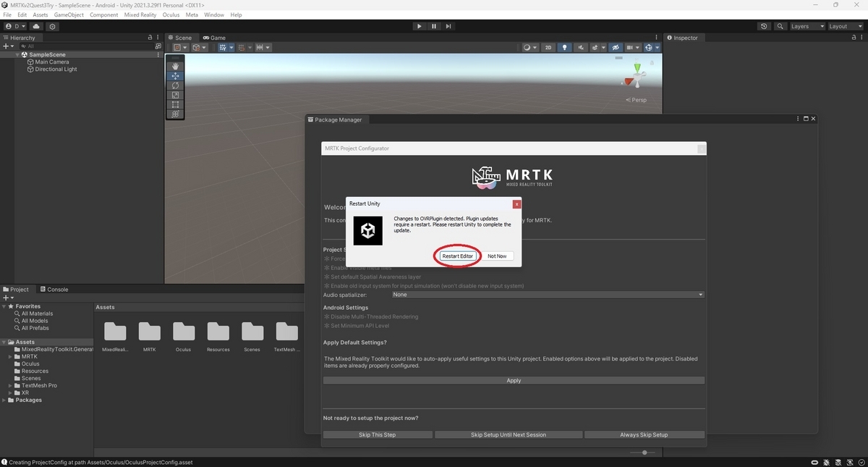Viewport: 868px width, 467px height.
Task: Click the Restart Editor button
Action: (456, 256)
